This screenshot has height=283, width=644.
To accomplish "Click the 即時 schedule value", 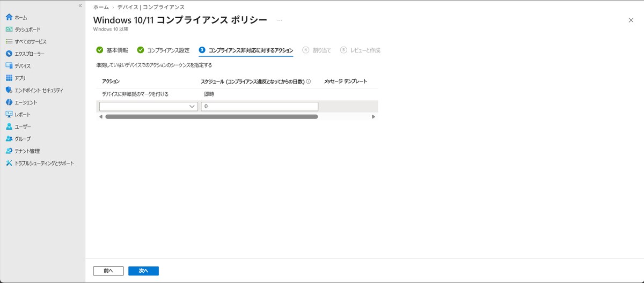I will tap(209, 94).
